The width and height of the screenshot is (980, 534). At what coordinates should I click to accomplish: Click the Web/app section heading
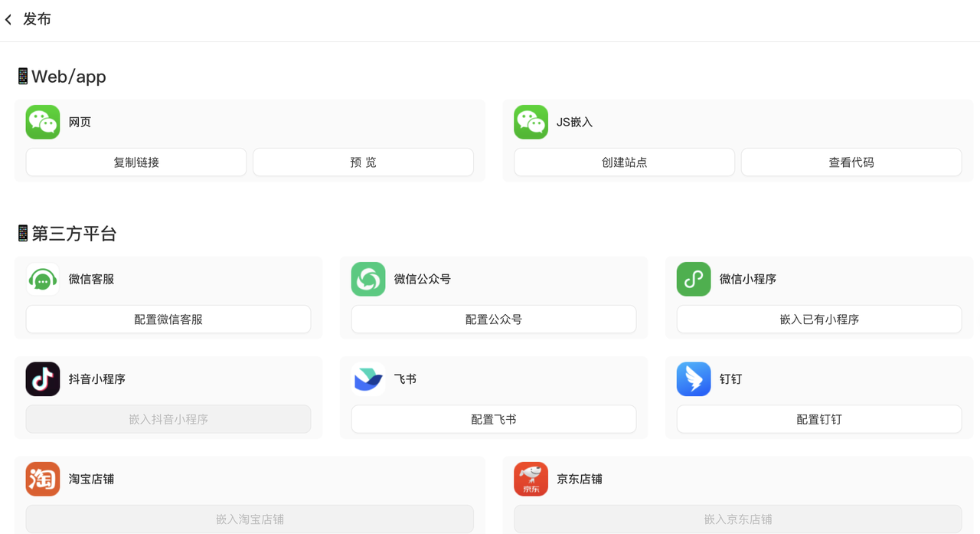coord(61,77)
